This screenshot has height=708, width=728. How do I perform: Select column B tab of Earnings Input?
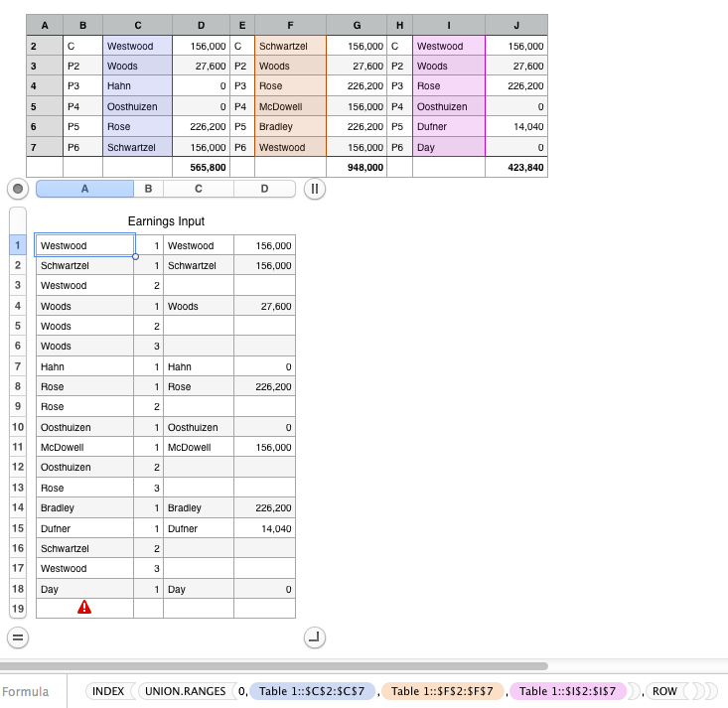[x=148, y=189]
